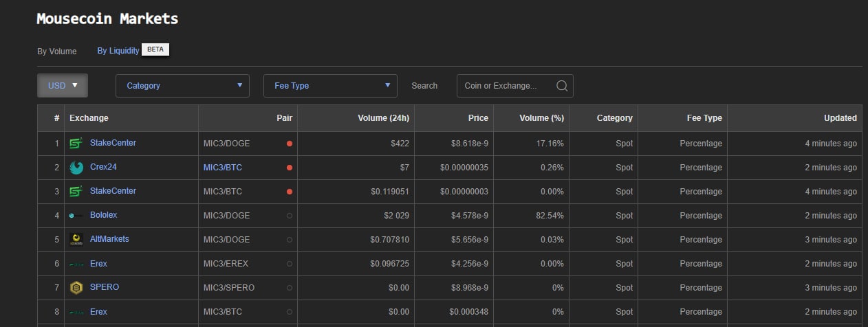Click red status dot in row 1
The image size is (868, 327).
(290, 144)
